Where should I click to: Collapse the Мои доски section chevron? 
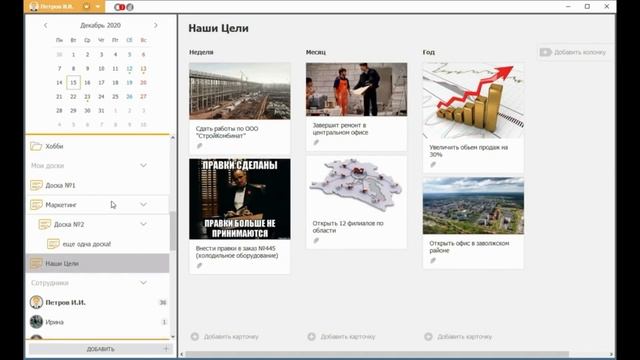click(x=143, y=165)
